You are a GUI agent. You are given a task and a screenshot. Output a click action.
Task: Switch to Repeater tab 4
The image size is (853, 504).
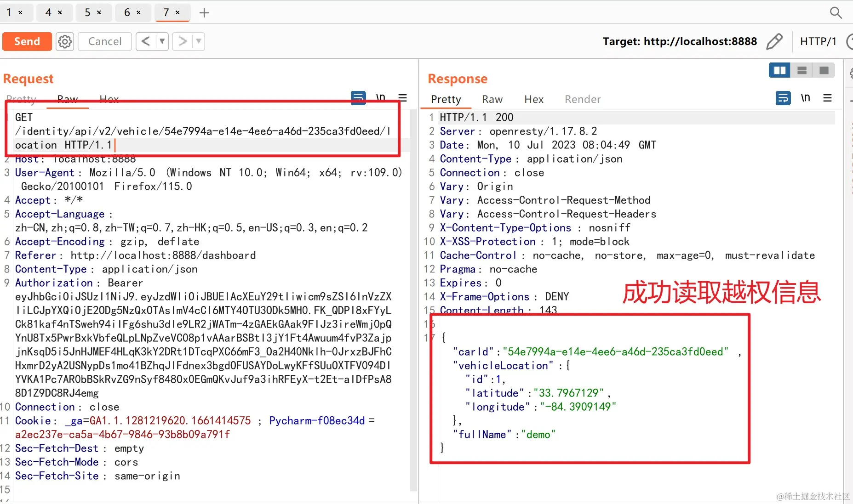48,12
